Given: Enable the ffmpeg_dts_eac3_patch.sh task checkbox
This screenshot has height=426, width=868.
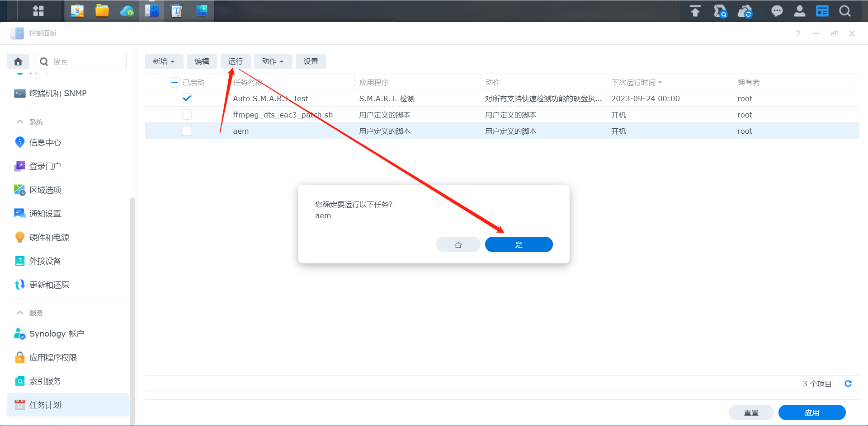Looking at the screenshot, I should [x=187, y=115].
